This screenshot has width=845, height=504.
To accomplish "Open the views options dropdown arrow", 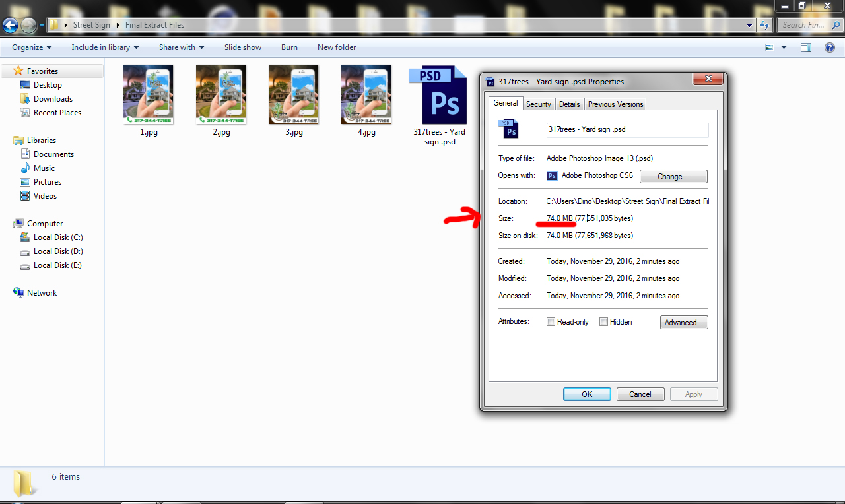I will pos(784,47).
